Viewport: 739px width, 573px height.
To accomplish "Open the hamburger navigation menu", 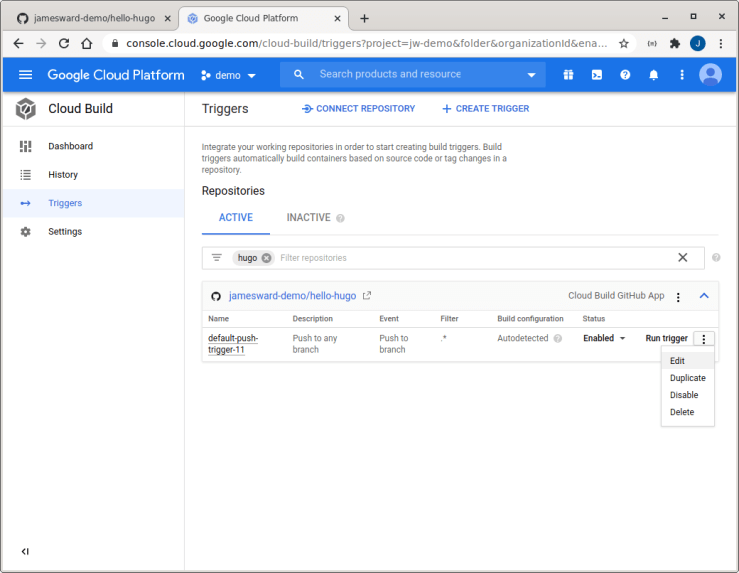I will [x=25, y=75].
